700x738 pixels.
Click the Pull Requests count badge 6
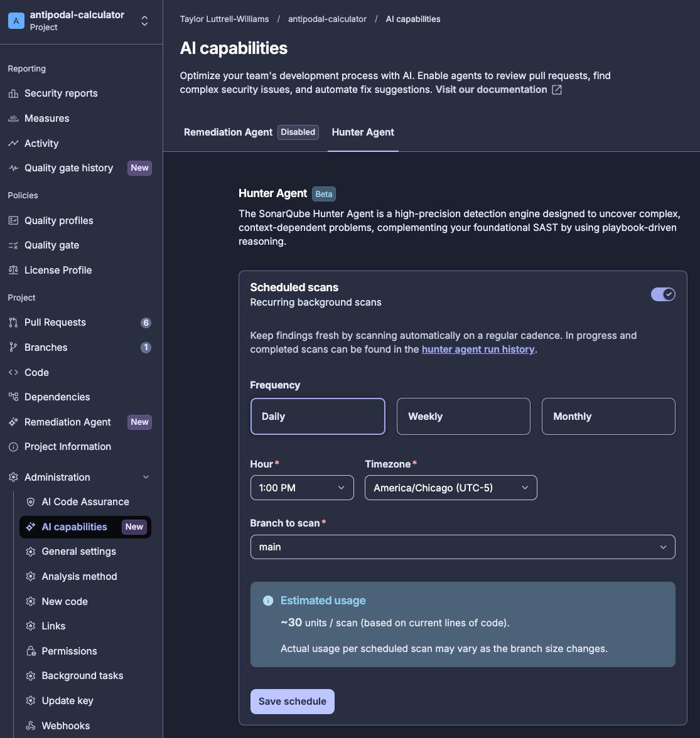coord(146,323)
